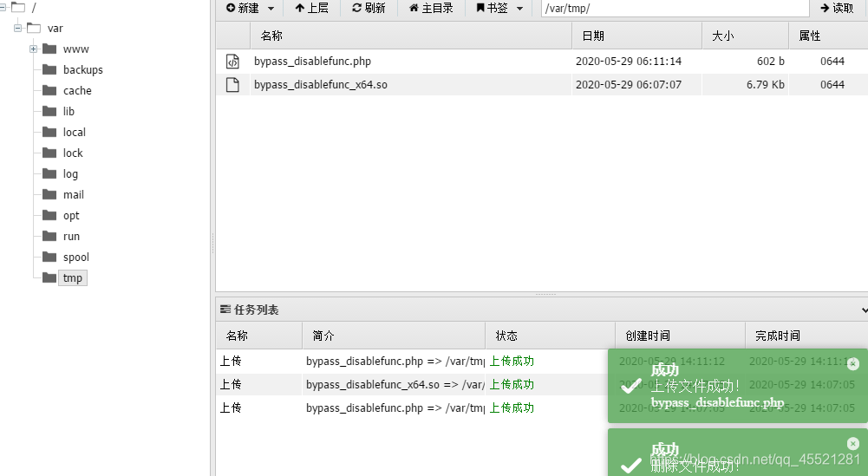Open the mail folder in tree
This screenshot has width=868, height=476.
73,195
